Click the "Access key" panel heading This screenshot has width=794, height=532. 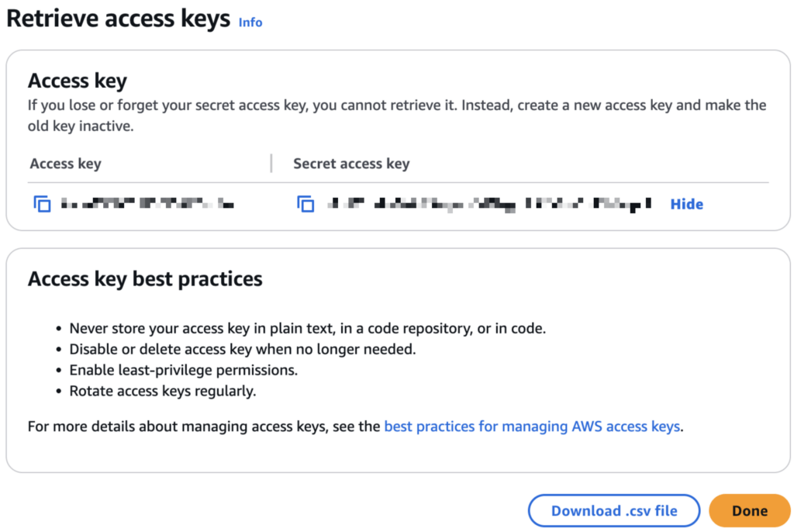pyautogui.click(x=78, y=81)
